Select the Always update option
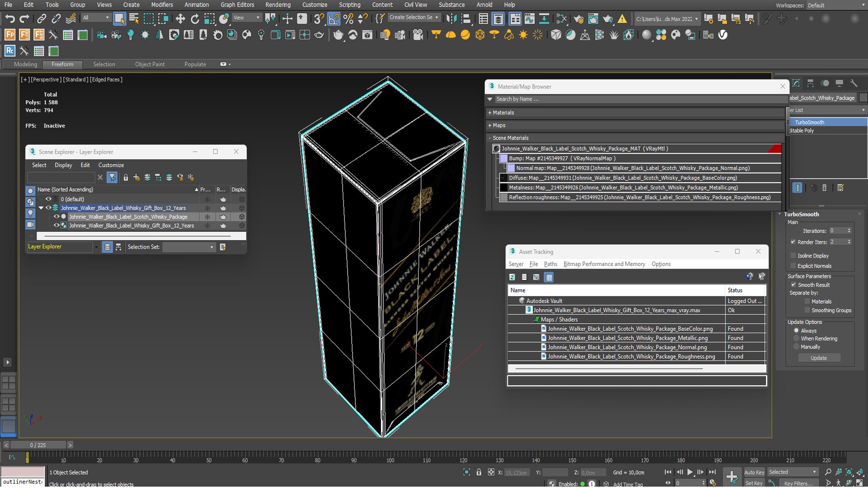This screenshot has height=488, width=868. (x=797, y=331)
